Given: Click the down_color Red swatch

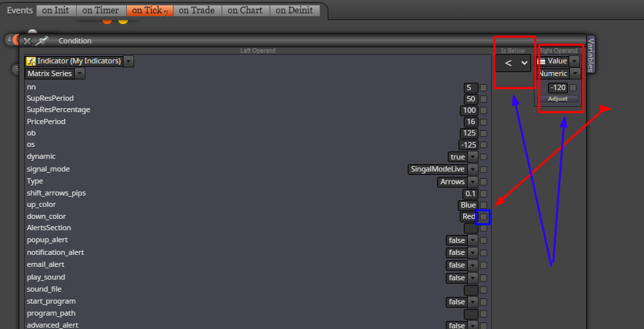Looking at the screenshot, I should point(468,217).
